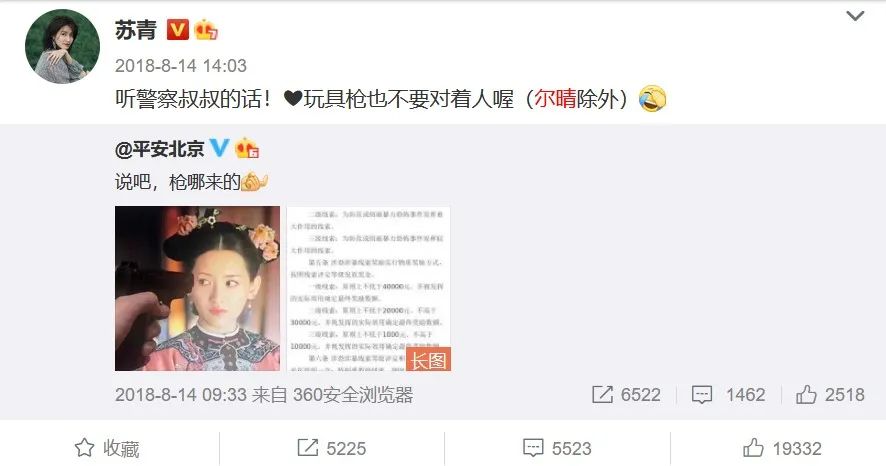The height and width of the screenshot is (466, 886).
Task: Click the 长图 label on the second image
Action: [428, 360]
